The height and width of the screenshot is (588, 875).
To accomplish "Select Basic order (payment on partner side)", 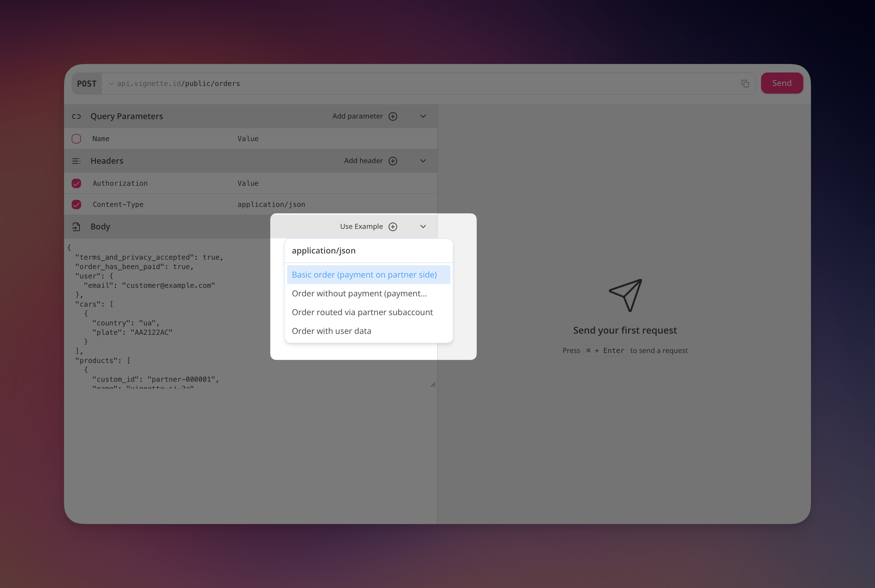I will pyautogui.click(x=364, y=275).
